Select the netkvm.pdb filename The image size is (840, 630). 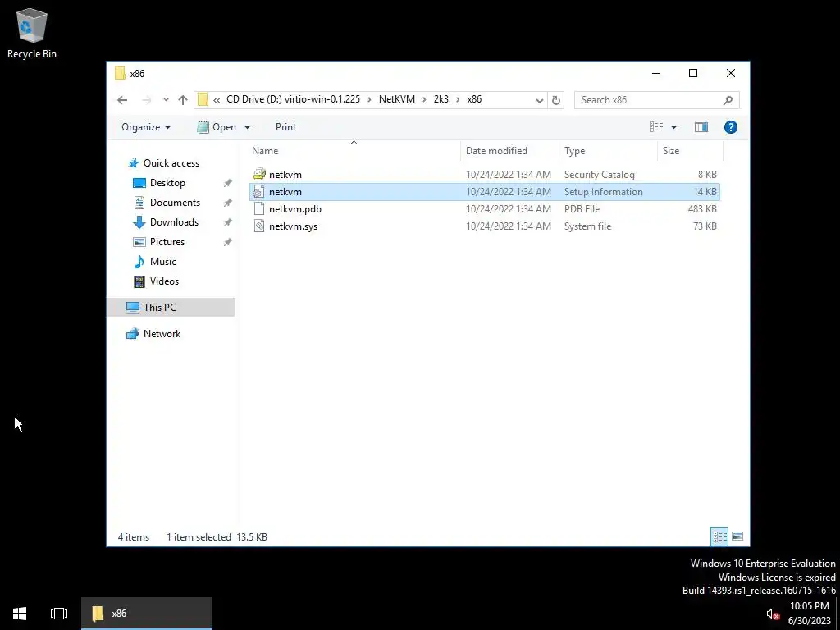295,209
